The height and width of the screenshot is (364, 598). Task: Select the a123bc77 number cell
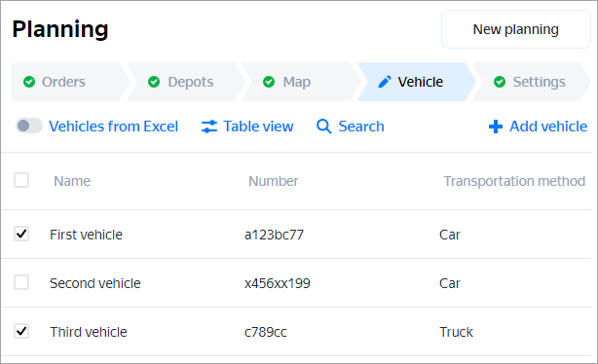274,235
